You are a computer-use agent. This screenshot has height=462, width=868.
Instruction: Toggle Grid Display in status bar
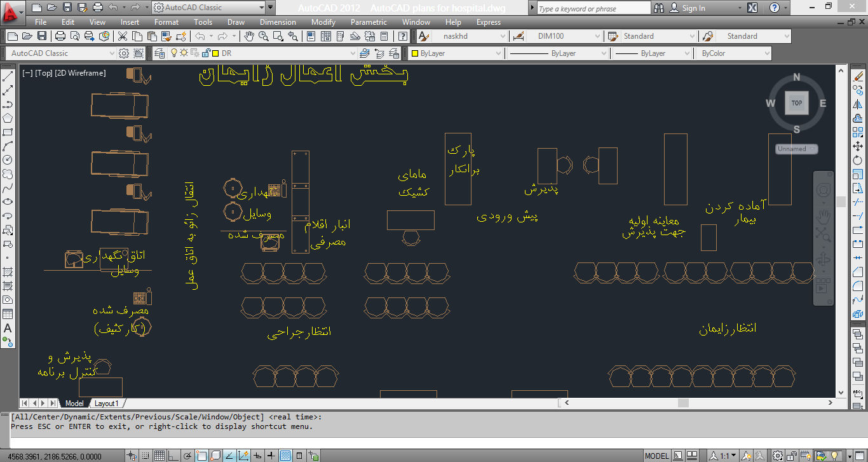pos(159,456)
